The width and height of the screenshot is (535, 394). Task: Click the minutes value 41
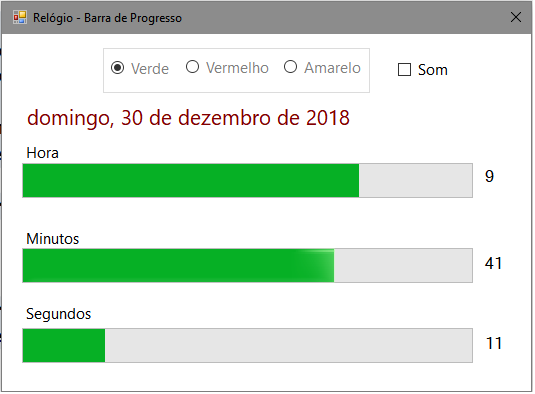pyautogui.click(x=495, y=264)
